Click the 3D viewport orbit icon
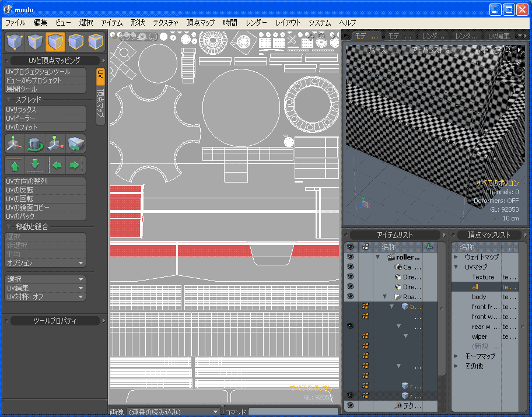 point(497,50)
